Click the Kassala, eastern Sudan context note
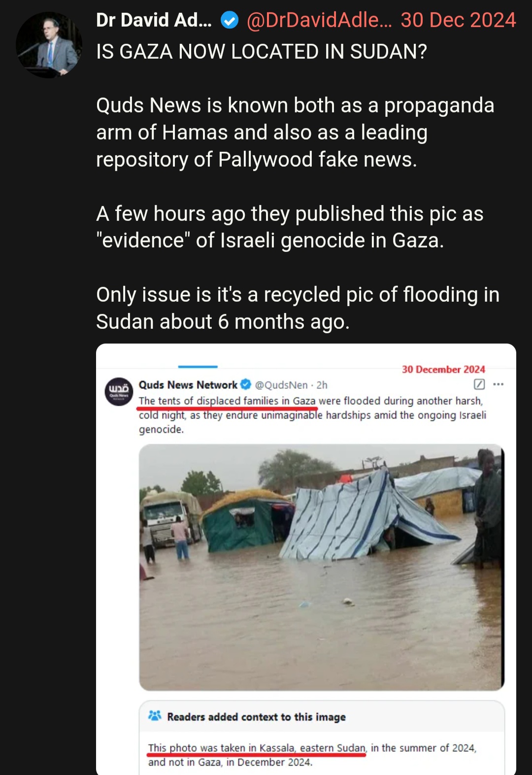The width and height of the screenshot is (532, 775). click(312, 755)
